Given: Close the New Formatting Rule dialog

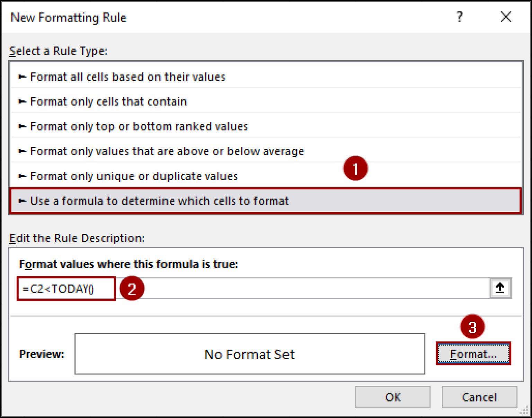Looking at the screenshot, I should [x=506, y=17].
